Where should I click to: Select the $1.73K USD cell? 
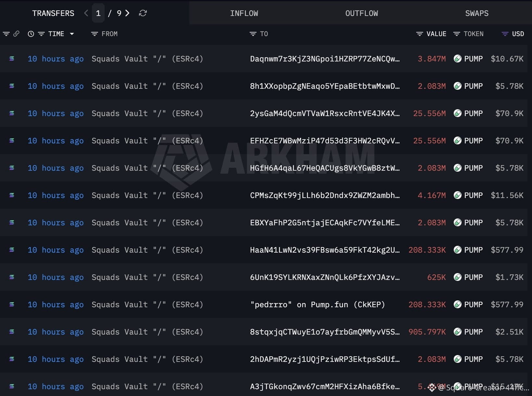tap(510, 277)
